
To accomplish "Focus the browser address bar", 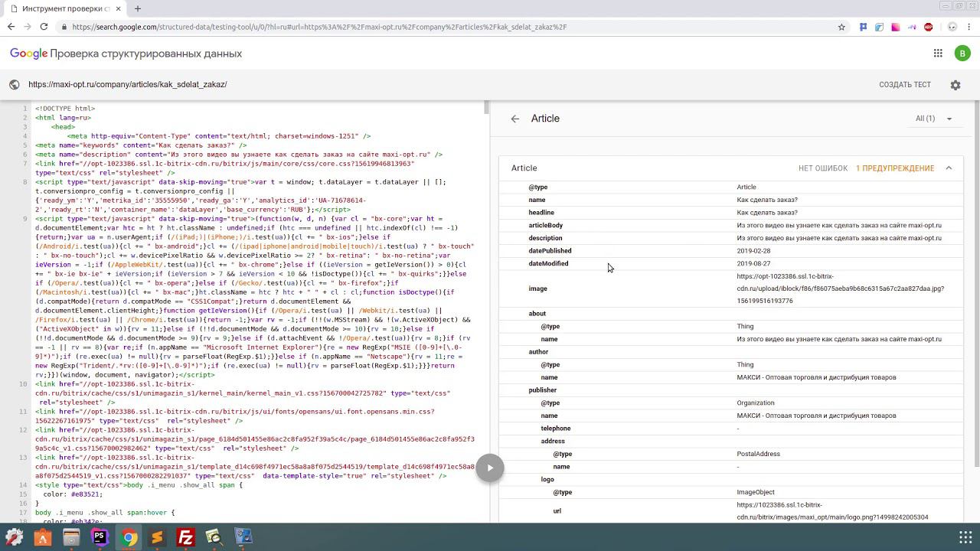I will pyautogui.click(x=452, y=27).
